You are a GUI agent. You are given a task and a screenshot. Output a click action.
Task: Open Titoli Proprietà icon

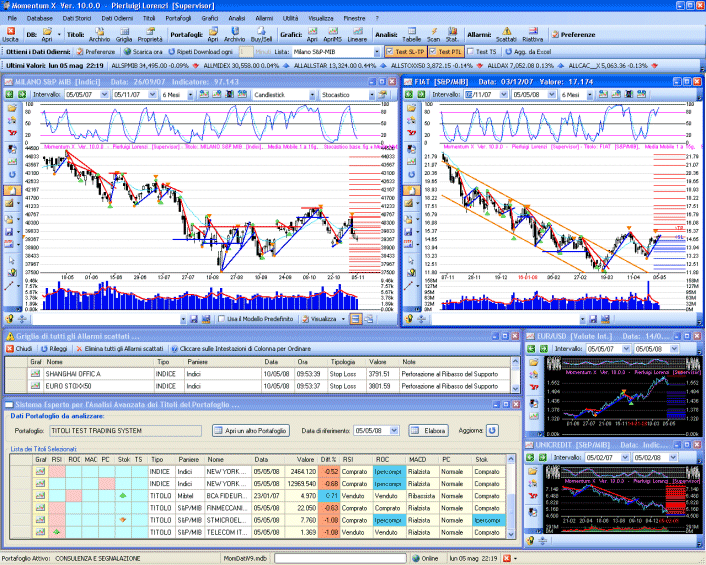[x=150, y=34]
